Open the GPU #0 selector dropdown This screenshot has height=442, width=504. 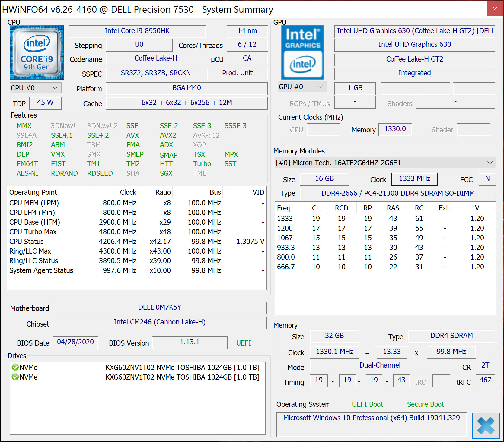pos(302,87)
